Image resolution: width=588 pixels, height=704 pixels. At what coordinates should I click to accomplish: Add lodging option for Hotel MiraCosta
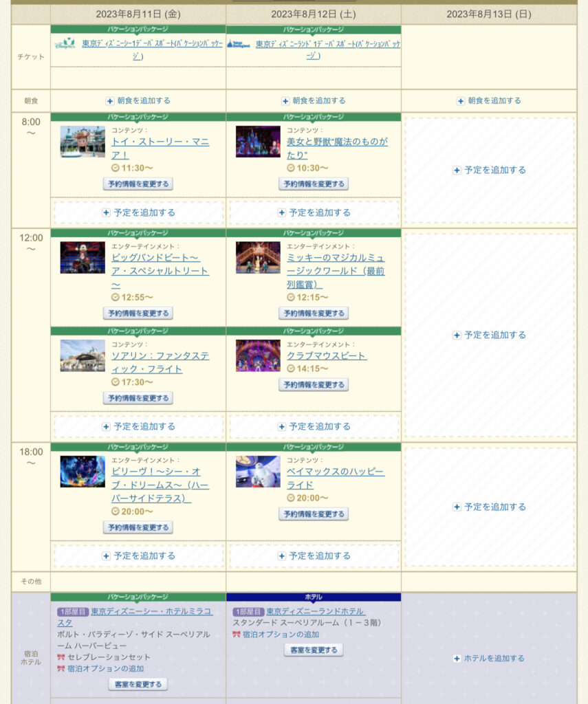[105, 668]
